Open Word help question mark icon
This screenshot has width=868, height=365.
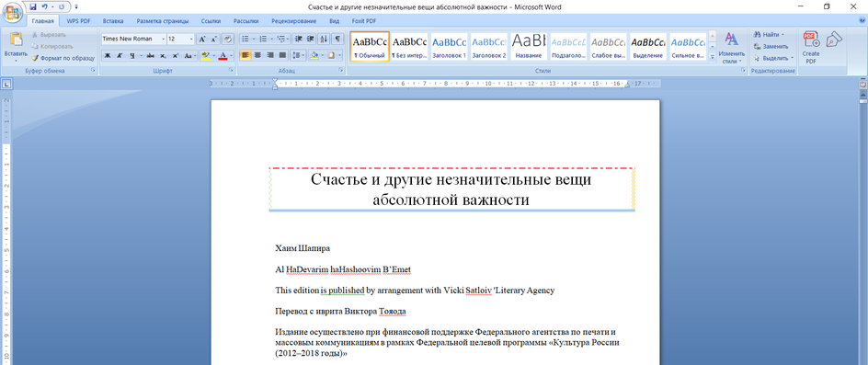pyautogui.click(x=862, y=20)
